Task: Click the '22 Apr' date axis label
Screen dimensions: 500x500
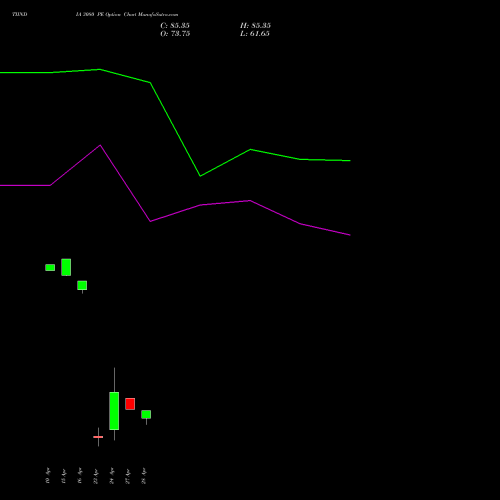Action: coord(96,476)
